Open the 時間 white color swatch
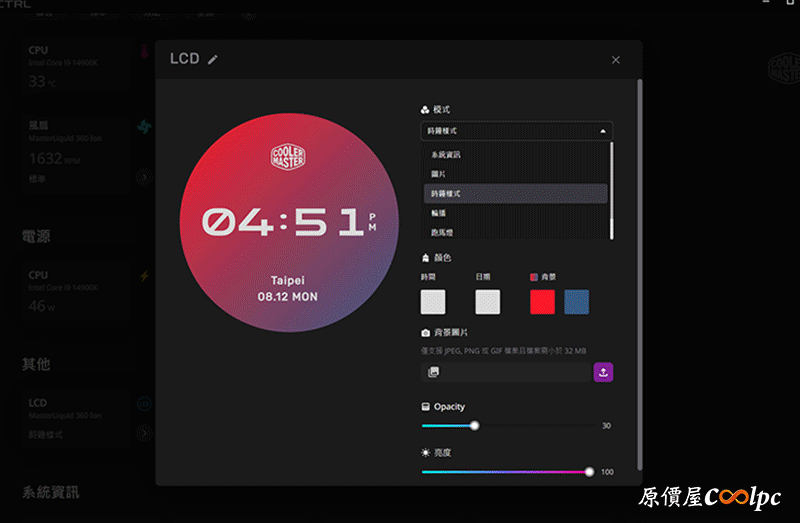 [433, 302]
